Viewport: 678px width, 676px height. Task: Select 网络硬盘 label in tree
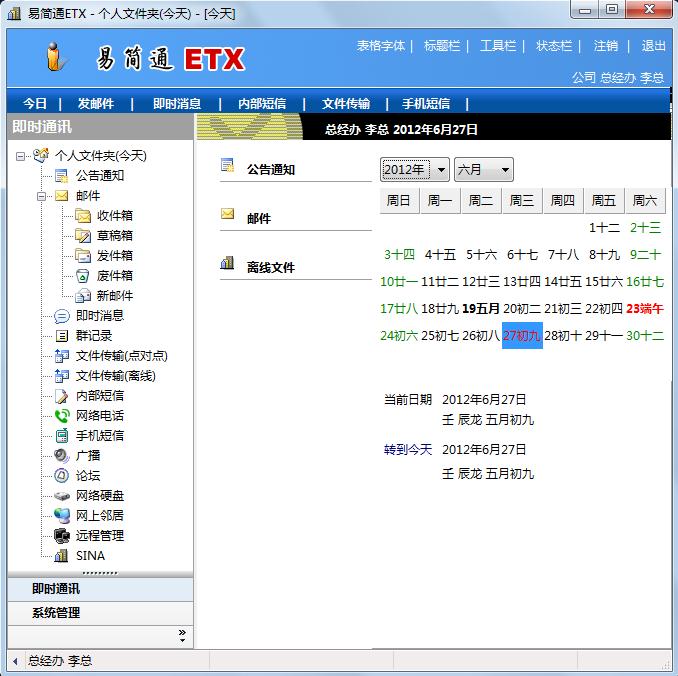point(100,496)
